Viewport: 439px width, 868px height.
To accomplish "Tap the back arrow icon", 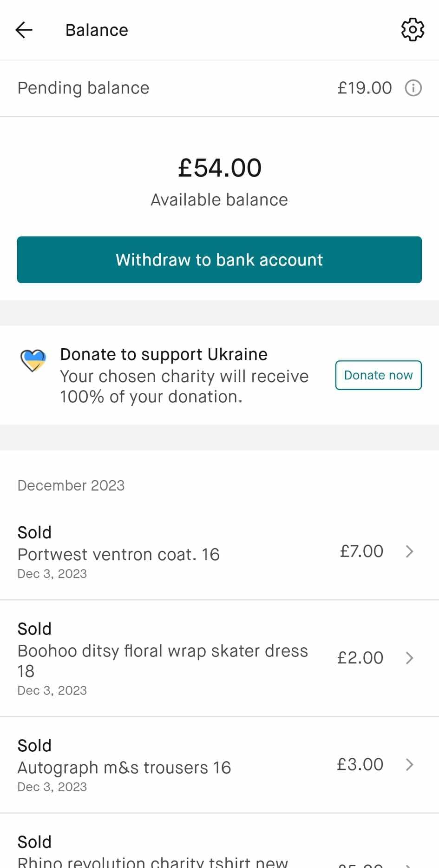I will (x=24, y=30).
